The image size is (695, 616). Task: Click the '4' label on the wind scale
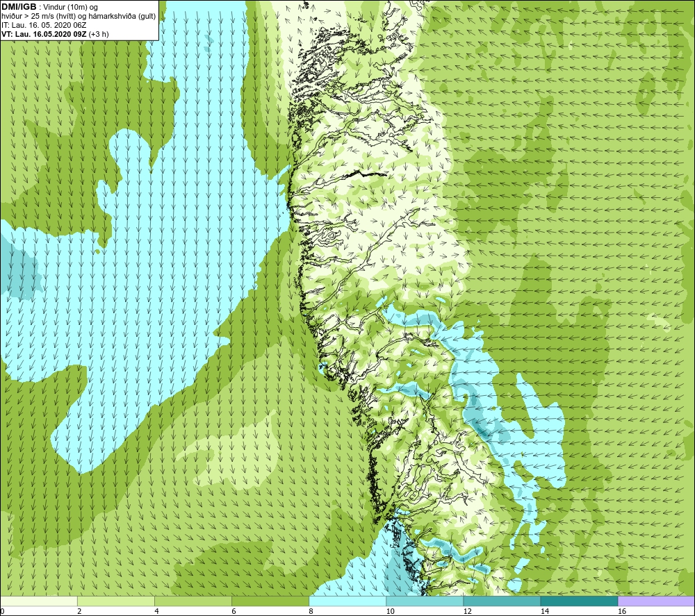point(156,611)
